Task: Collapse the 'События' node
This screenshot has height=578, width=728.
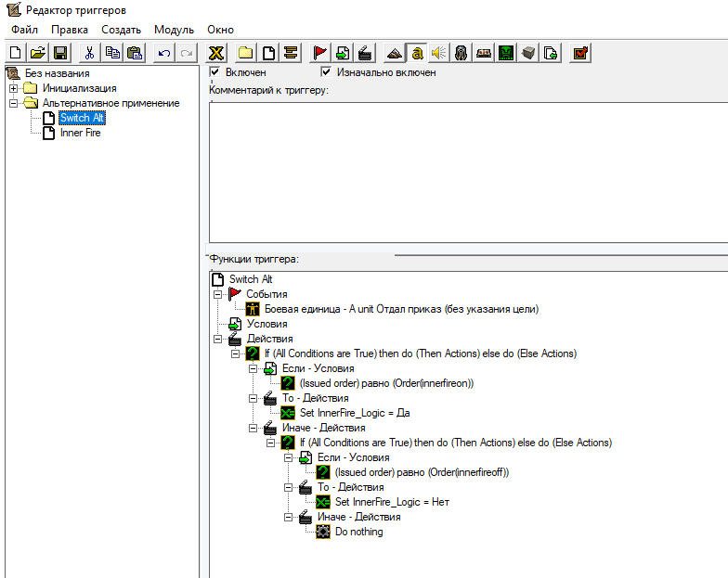Action: click(217, 294)
